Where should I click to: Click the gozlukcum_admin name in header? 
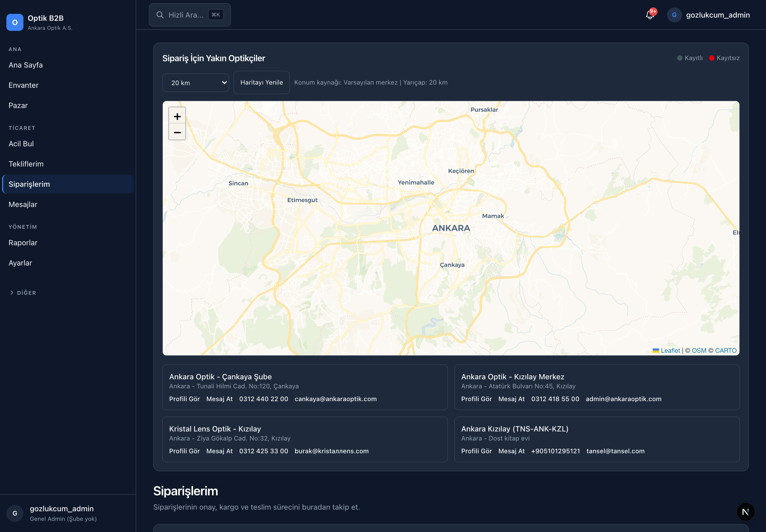718,15
